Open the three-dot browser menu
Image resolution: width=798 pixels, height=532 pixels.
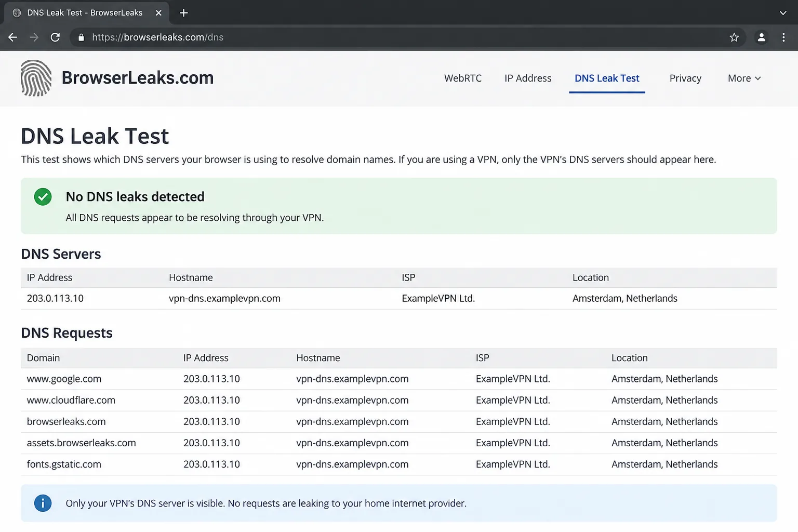[x=783, y=37]
